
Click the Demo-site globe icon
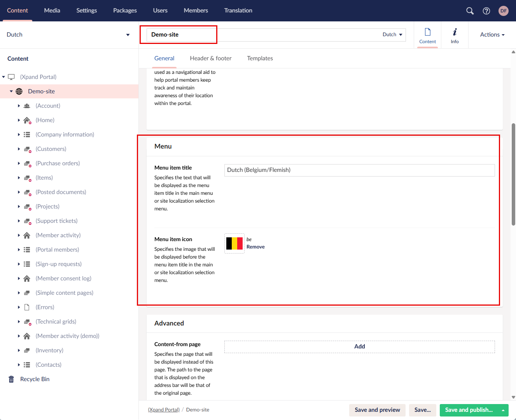tap(19, 91)
